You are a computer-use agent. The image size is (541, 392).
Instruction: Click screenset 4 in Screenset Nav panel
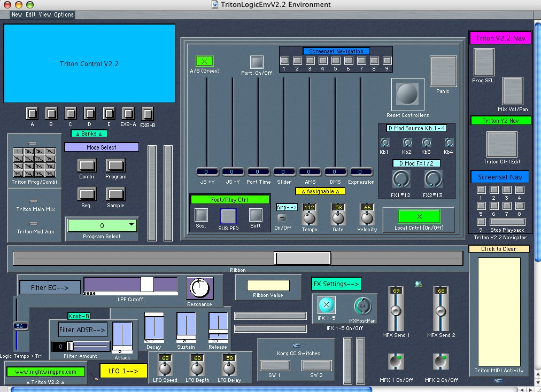520,190
